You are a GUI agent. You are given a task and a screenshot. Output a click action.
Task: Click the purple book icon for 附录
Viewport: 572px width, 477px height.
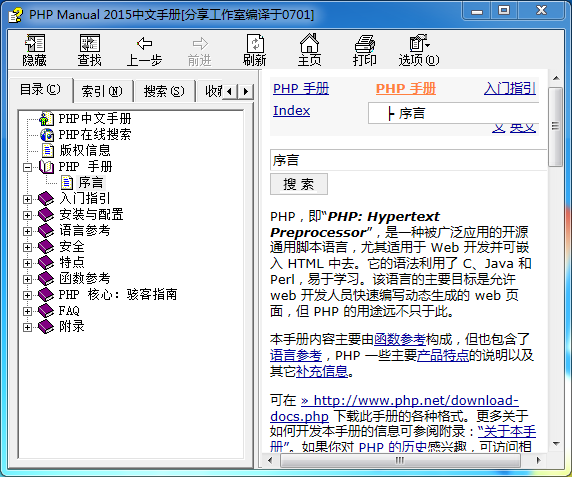click(x=46, y=327)
